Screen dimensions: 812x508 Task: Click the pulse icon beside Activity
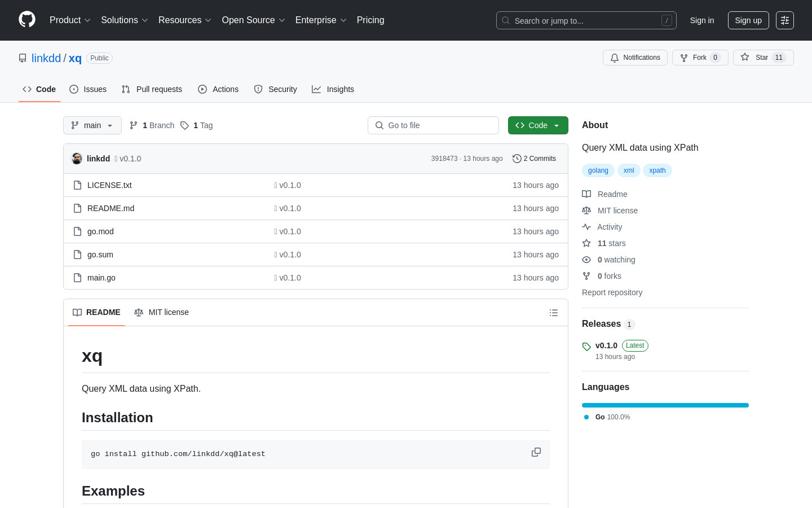tap(586, 227)
